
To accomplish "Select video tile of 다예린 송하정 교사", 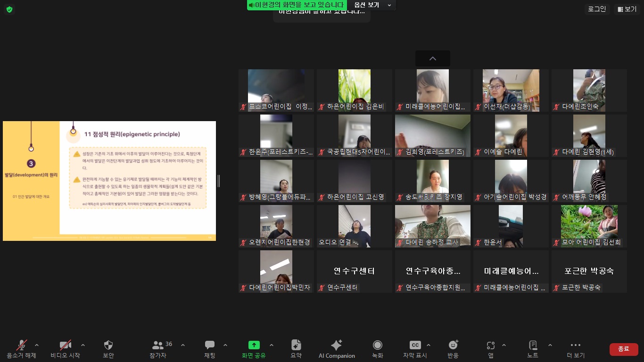I will (433, 226).
